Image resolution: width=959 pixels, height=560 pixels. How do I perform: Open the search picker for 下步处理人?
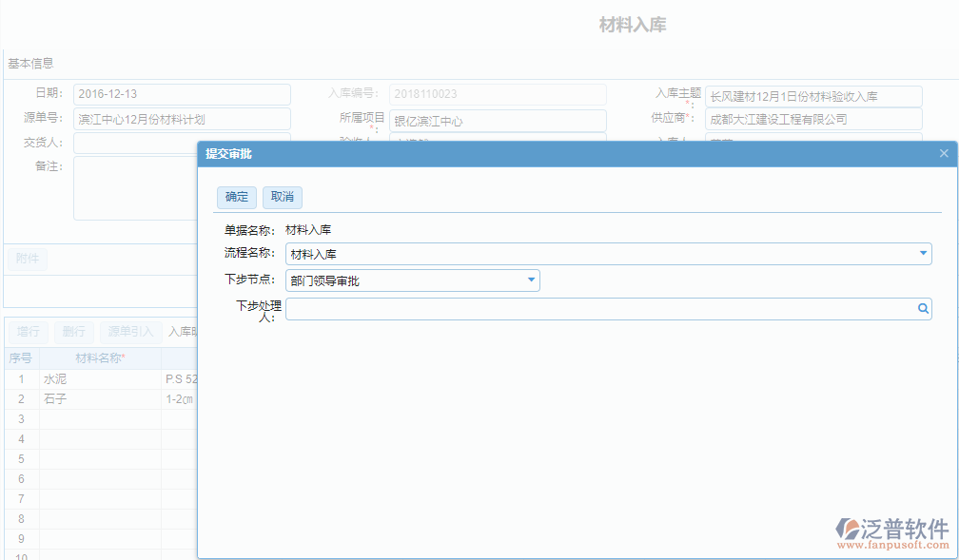click(923, 308)
